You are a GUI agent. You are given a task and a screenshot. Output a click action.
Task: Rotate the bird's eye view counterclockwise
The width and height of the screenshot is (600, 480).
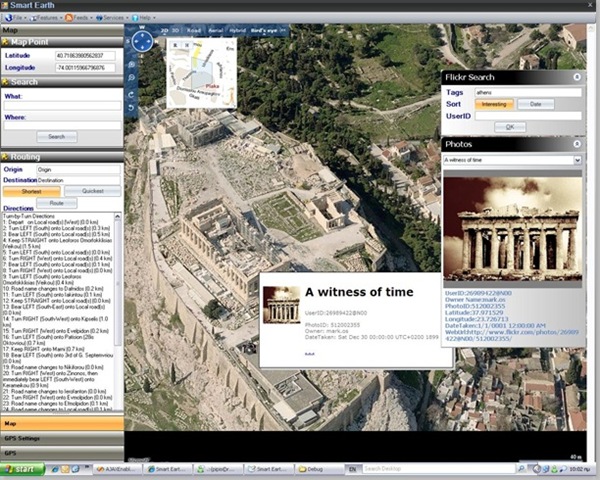(x=131, y=108)
